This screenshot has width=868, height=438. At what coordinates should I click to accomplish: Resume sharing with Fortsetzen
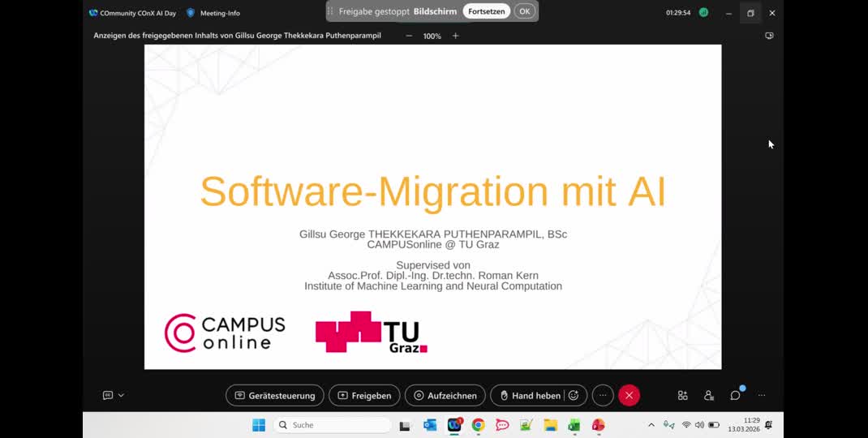pyautogui.click(x=487, y=11)
